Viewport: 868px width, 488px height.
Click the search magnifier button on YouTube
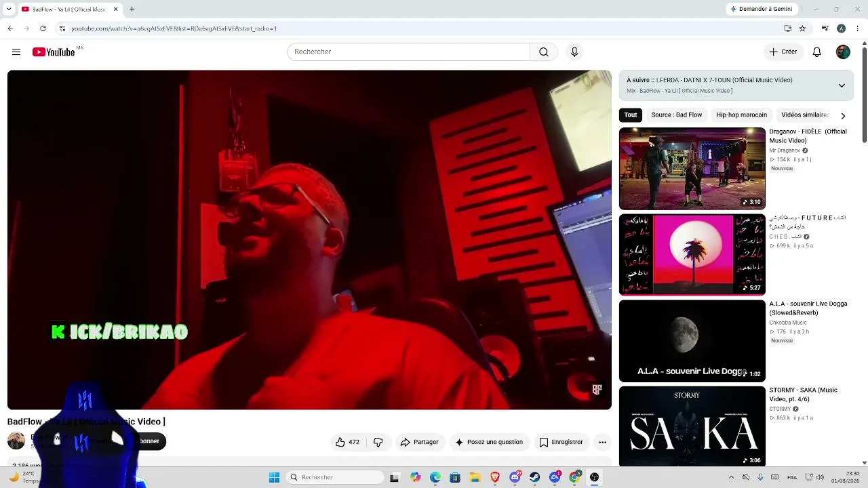pyautogui.click(x=544, y=52)
